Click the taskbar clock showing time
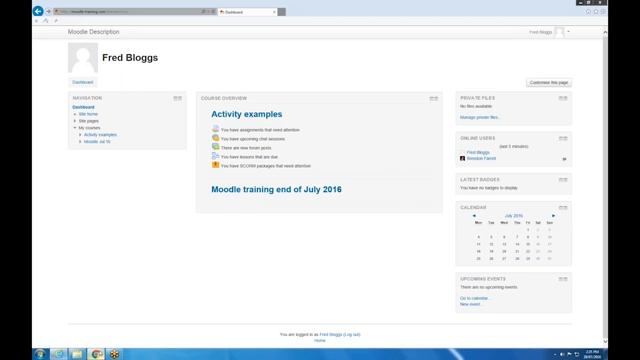Viewport: 640px width, 360px height. point(592,354)
